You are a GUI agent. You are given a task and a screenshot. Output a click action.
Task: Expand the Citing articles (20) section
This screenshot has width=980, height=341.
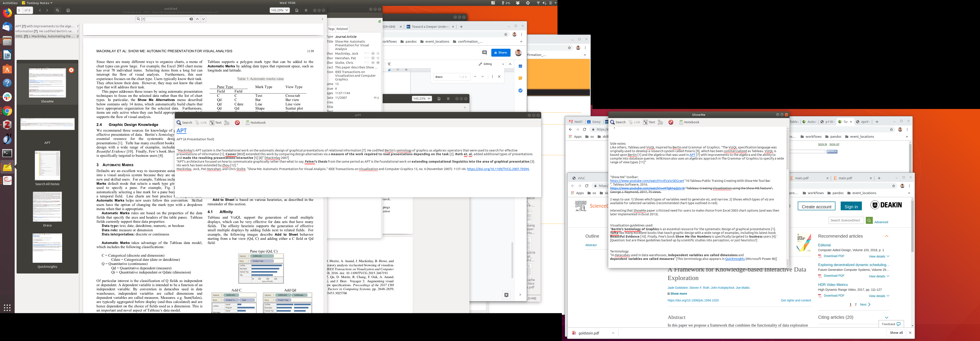tap(886, 317)
